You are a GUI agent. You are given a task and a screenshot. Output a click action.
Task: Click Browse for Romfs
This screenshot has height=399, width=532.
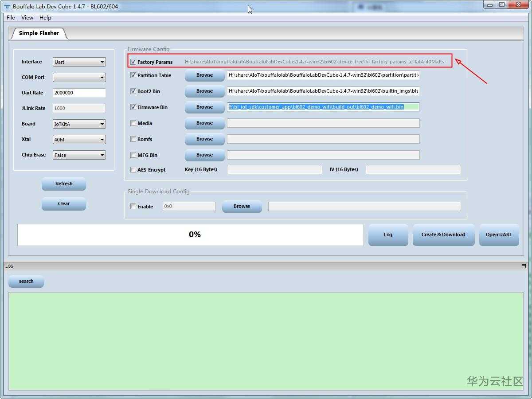pyautogui.click(x=204, y=139)
